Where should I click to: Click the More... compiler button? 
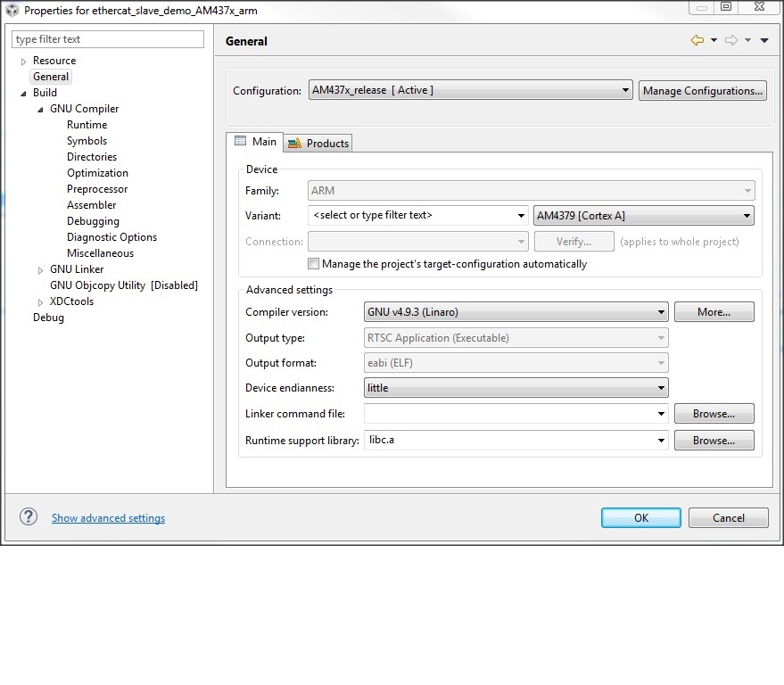(714, 312)
